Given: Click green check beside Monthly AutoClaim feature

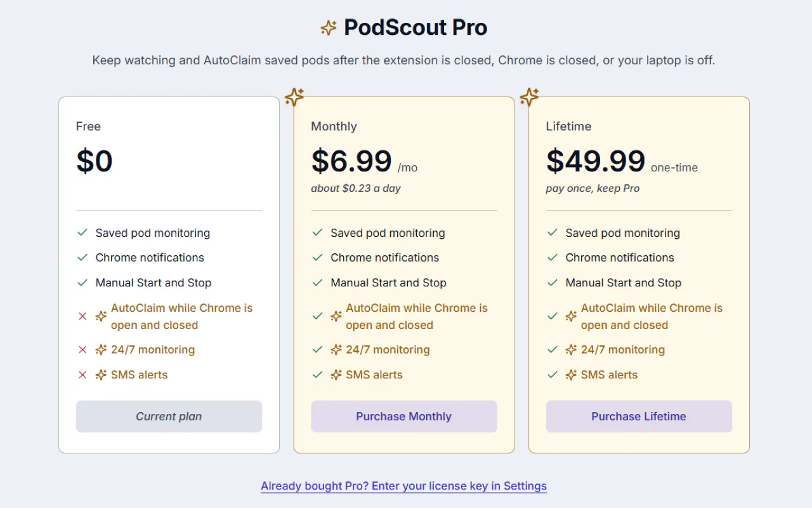Looking at the screenshot, I should 317,316.
